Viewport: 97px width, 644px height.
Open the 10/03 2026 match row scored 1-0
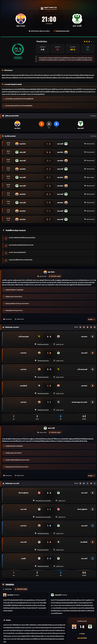(49, 144)
